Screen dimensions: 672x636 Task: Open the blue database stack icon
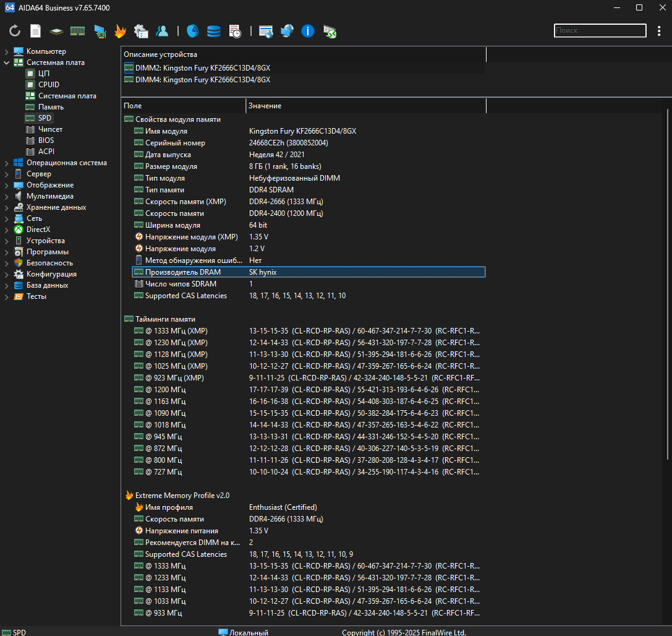pos(213,31)
